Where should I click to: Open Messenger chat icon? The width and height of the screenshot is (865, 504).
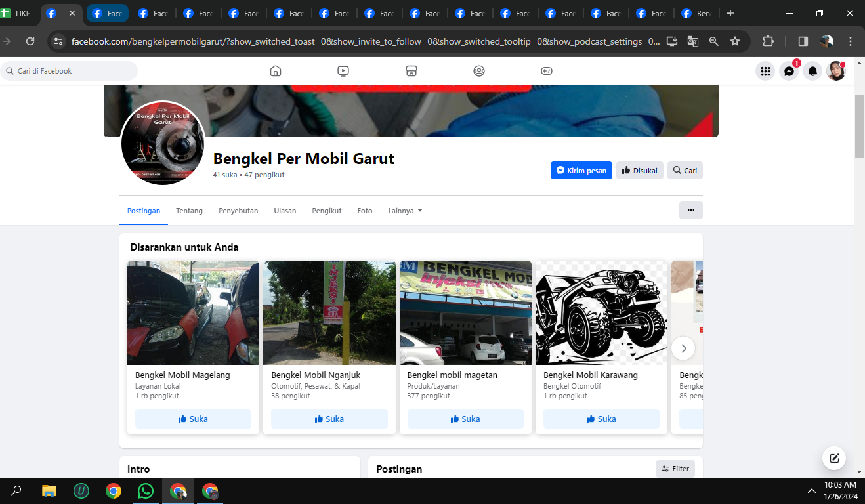coord(789,71)
